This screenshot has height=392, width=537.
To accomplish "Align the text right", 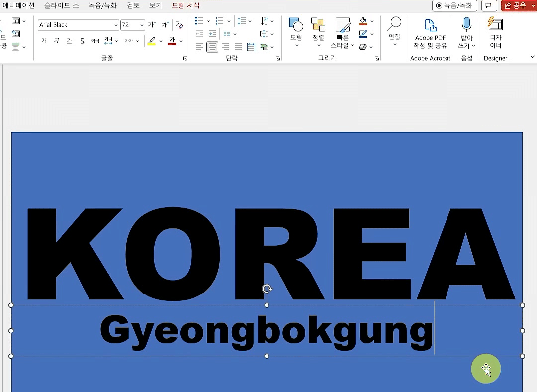I will pyautogui.click(x=225, y=47).
